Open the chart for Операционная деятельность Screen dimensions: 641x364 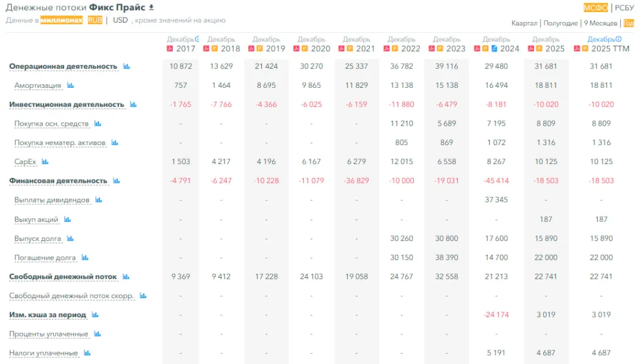click(x=126, y=66)
